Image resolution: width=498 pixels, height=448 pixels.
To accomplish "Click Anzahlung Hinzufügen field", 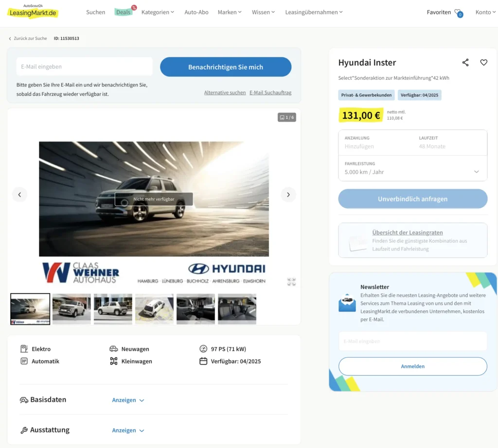I will click(x=376, y=143).
